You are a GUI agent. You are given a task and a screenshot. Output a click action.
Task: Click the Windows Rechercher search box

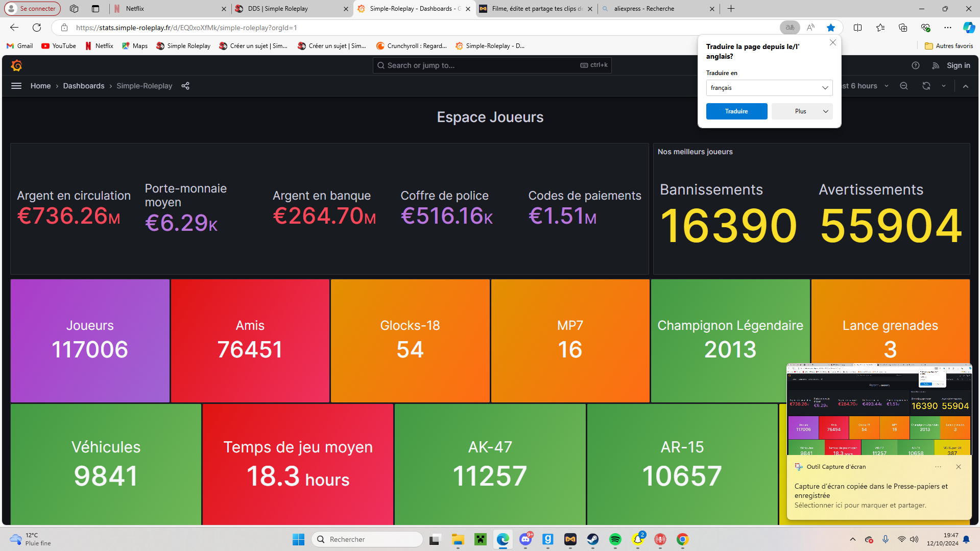(x=367, y=539)
